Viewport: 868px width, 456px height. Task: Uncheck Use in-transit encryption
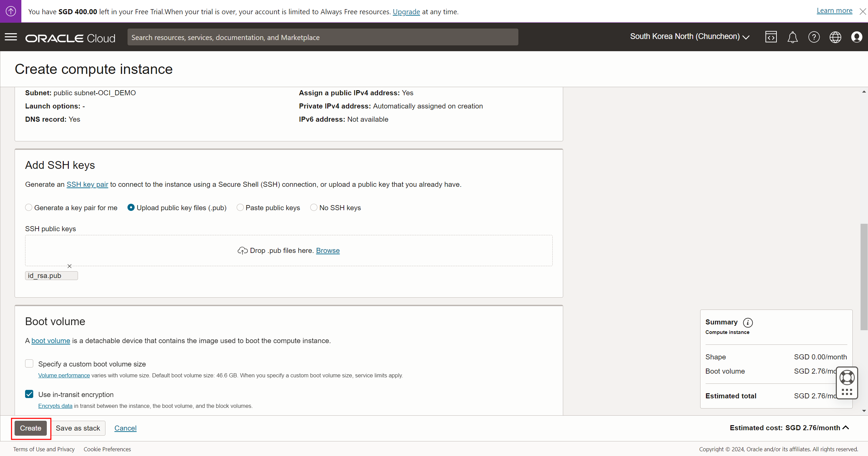(29, 394)
